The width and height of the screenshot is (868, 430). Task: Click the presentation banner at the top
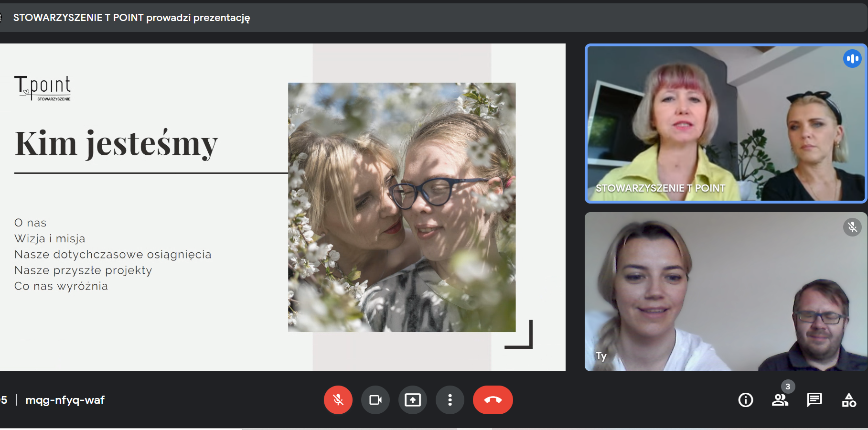(x=131, y=18)
